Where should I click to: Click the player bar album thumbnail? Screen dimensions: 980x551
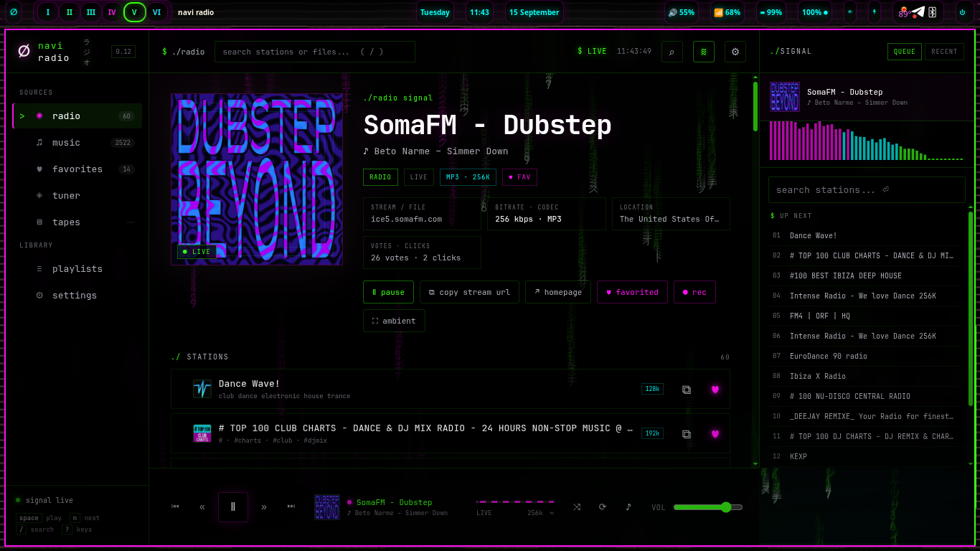click(x=327, y=507)
